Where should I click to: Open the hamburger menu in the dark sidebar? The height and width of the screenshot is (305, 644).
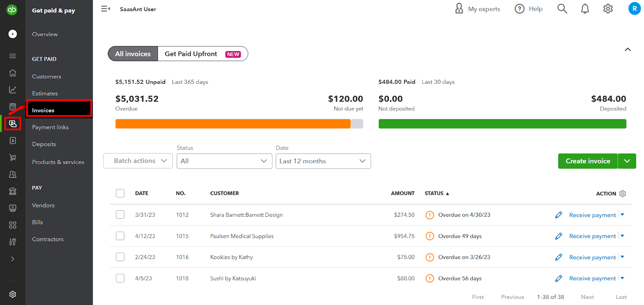[13, 56]
